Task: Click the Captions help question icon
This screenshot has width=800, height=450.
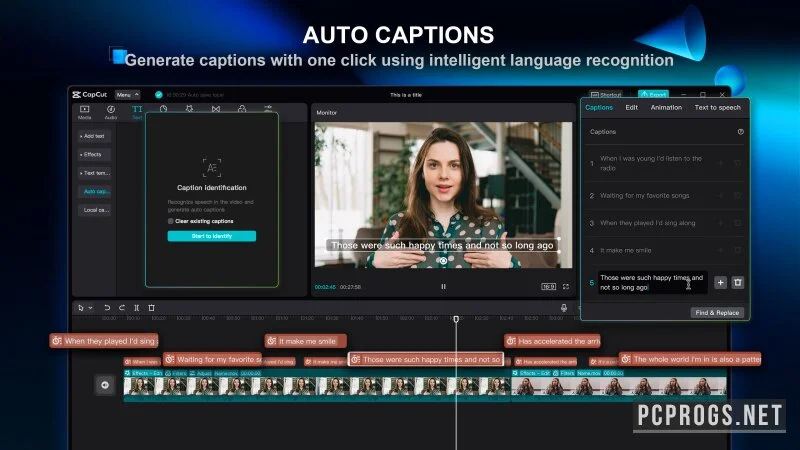Action: pos(740,132)
